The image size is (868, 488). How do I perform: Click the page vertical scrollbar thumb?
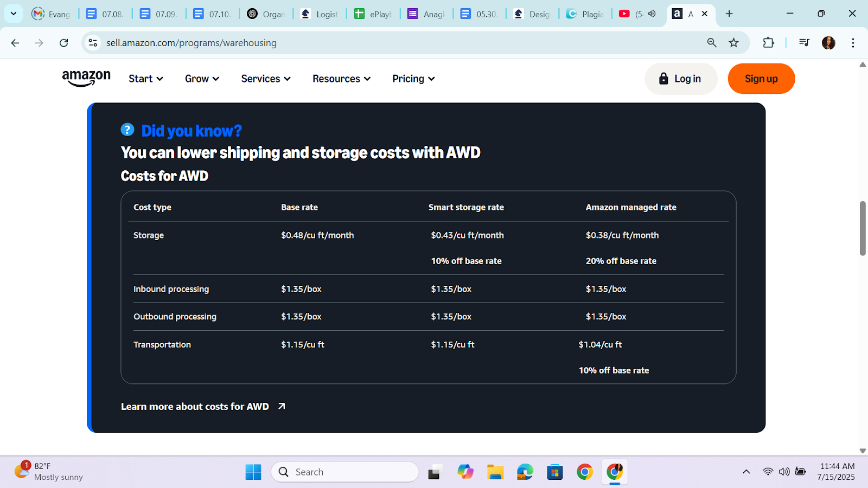point(863,228)
